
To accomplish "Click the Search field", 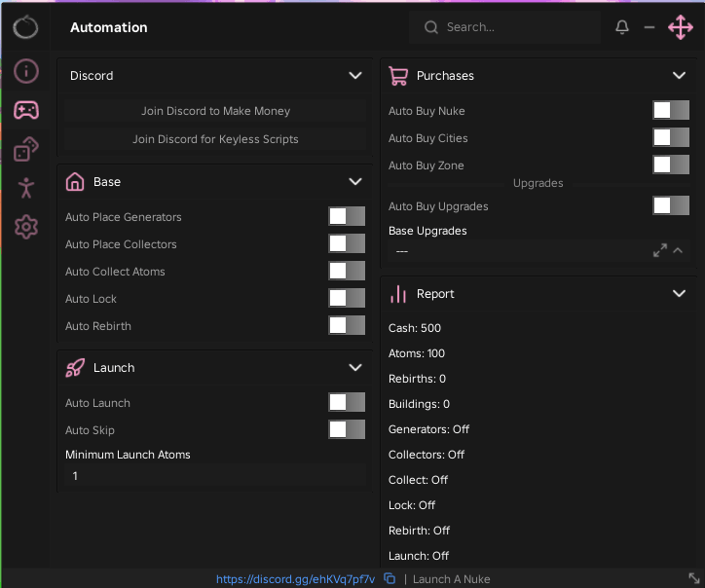I will click(504, 27).
